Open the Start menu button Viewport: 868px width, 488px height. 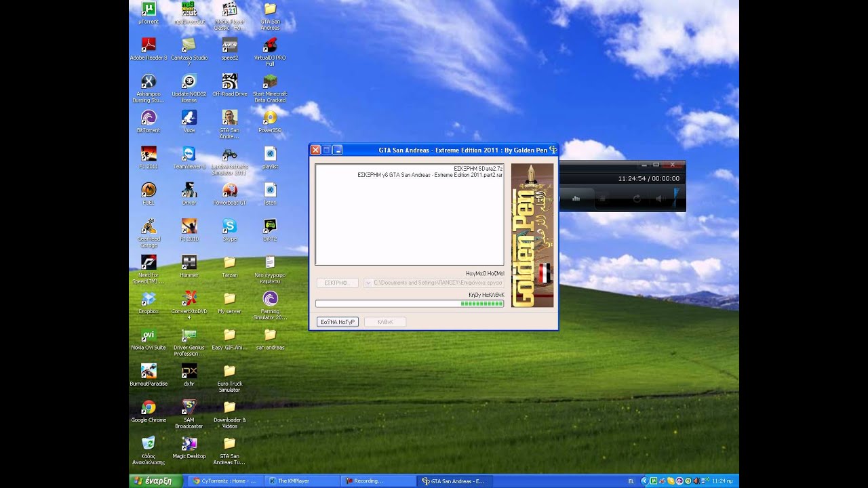click(x=155, y=481)
